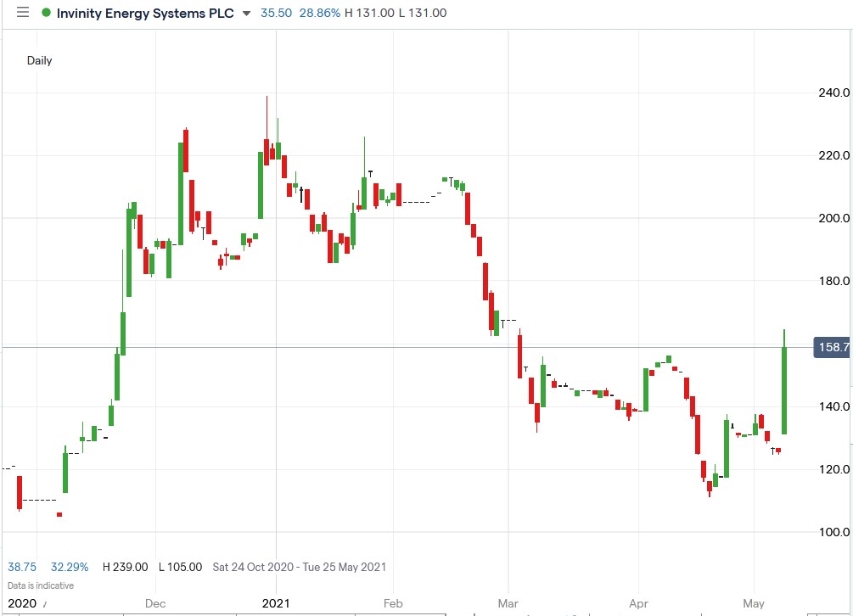Viewport: 853px width, 616px height.
Task: Click the Feb label on time axis
Action: [x=393, y=603]
